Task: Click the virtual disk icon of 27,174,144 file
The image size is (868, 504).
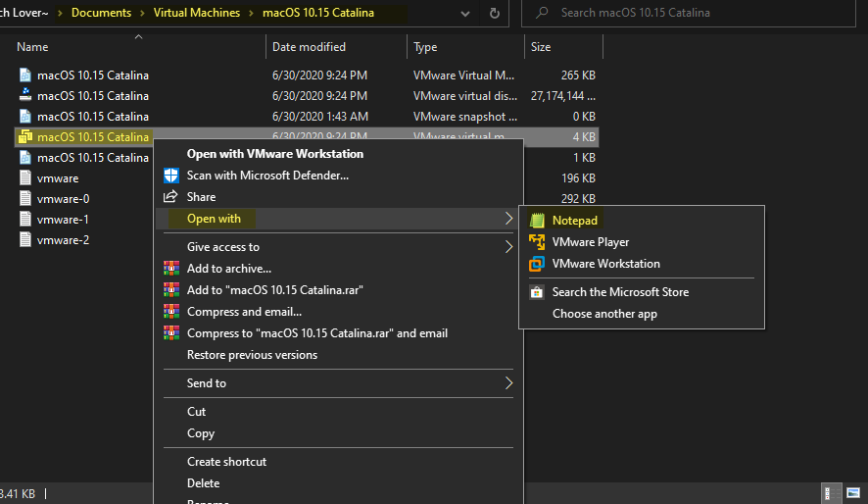Action: (x=24, y=95)
